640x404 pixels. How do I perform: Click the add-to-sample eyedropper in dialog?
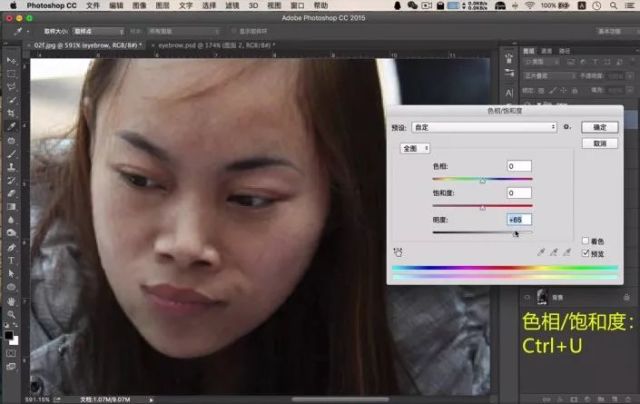pos(555,253)
